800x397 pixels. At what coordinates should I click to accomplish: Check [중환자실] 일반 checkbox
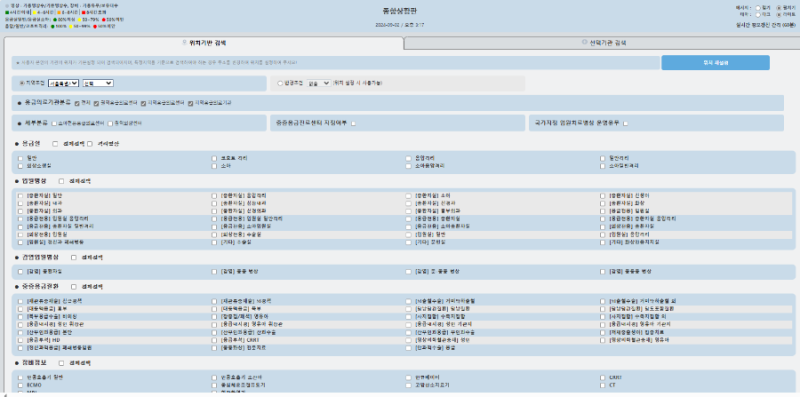pyautogui.click(x=20, y=196)
